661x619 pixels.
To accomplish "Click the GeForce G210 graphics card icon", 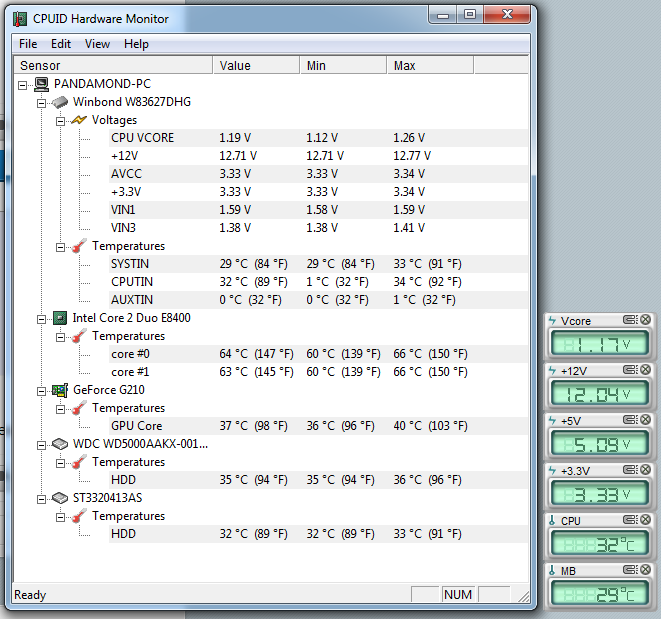I will [x=60, y=390].
